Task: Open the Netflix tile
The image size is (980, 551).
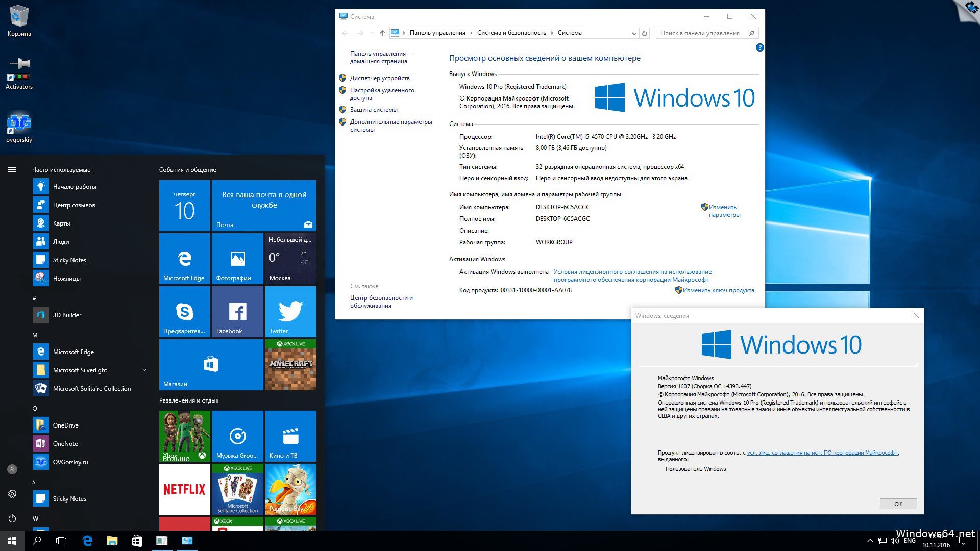Action: point(185,489)
